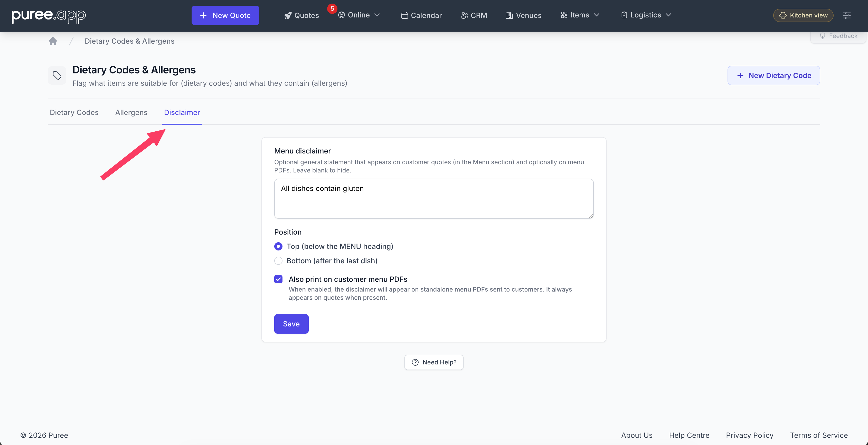
Task: Create a New Quote
Action: click(225, 15)
